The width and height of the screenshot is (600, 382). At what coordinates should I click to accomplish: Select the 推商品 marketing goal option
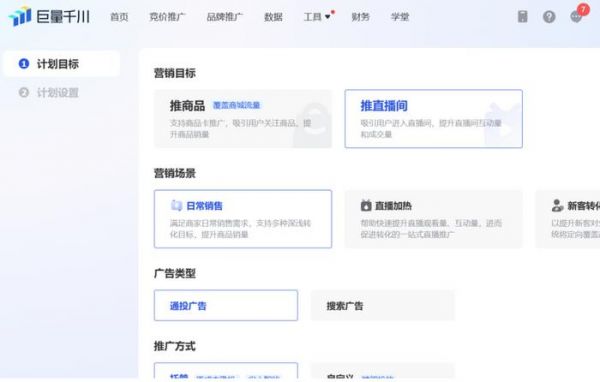coord(243,119)
